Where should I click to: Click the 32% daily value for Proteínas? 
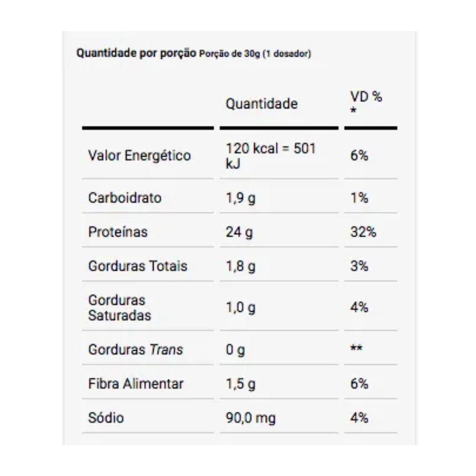pyautogui.click(x=363, y=232)
